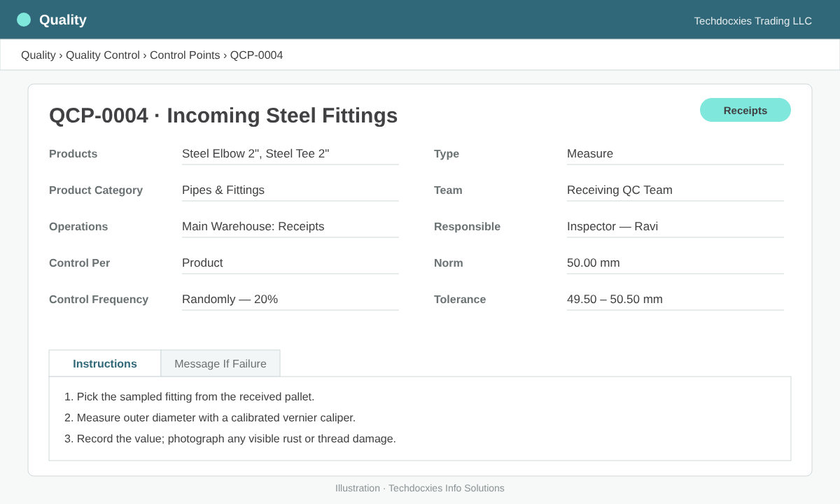Open the Type field showing Measure
This screenshot has width=840, height=504.
tap(675, 154)
